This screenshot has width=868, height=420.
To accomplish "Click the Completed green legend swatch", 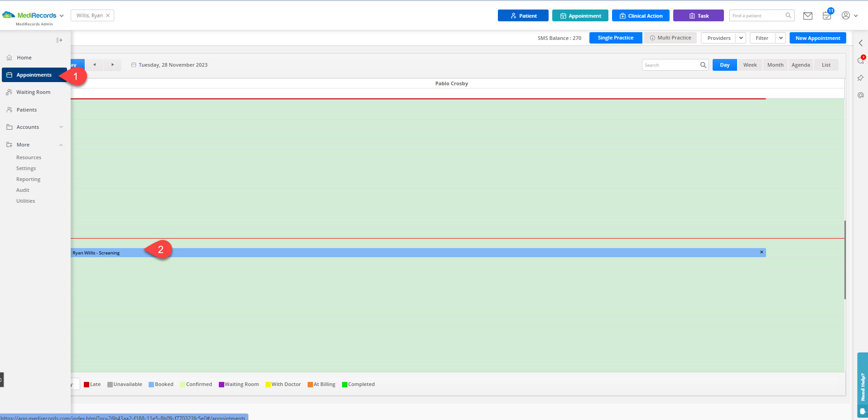I will point(345,385).
